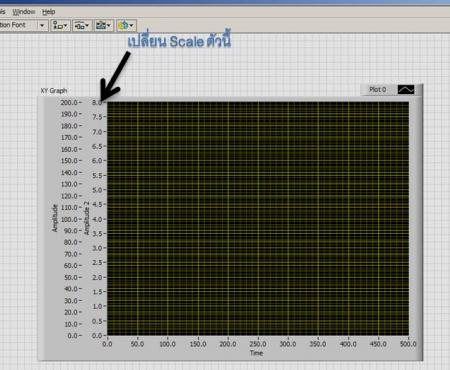The width and height of the screenshot is (450, 370).
Task: Select the Amplitude 2 axis label
Action: coord(87,218)
